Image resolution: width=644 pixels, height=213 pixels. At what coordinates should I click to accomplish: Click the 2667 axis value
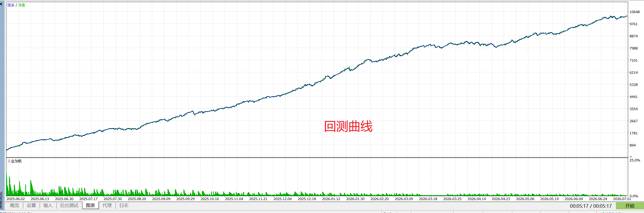(x=634, y=121)
